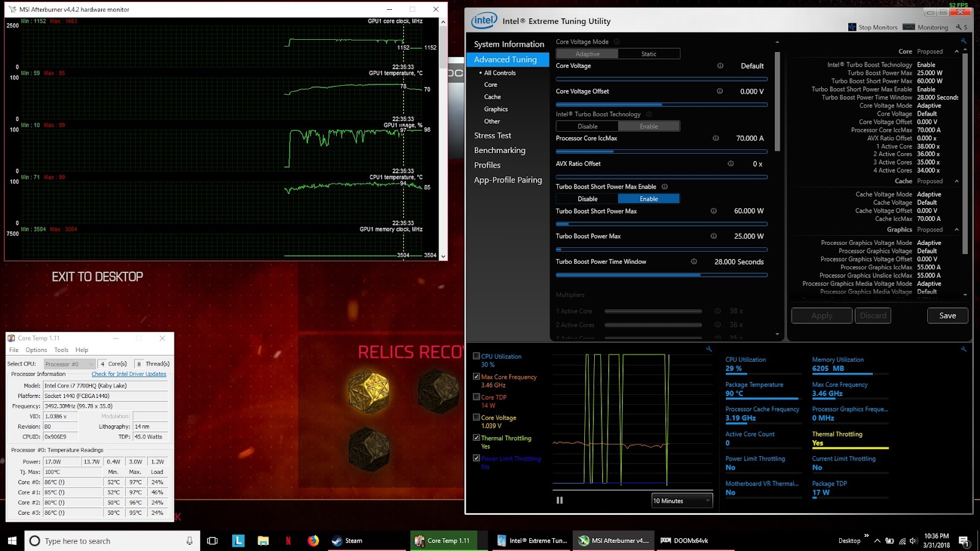Open the Core Temp Help menu
980x551 pixels.
pos(82,350)
